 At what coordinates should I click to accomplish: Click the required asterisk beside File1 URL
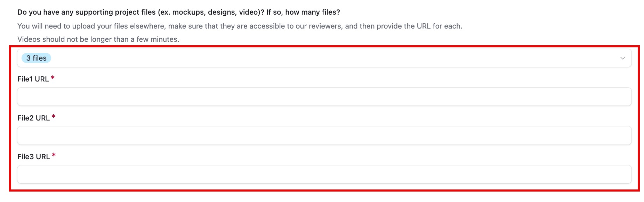(53, 78)
